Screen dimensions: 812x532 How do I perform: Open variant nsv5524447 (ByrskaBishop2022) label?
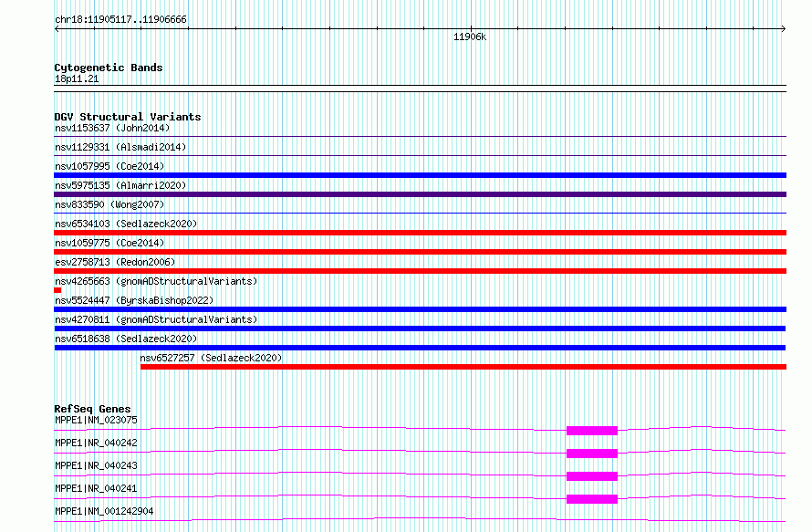134,300
